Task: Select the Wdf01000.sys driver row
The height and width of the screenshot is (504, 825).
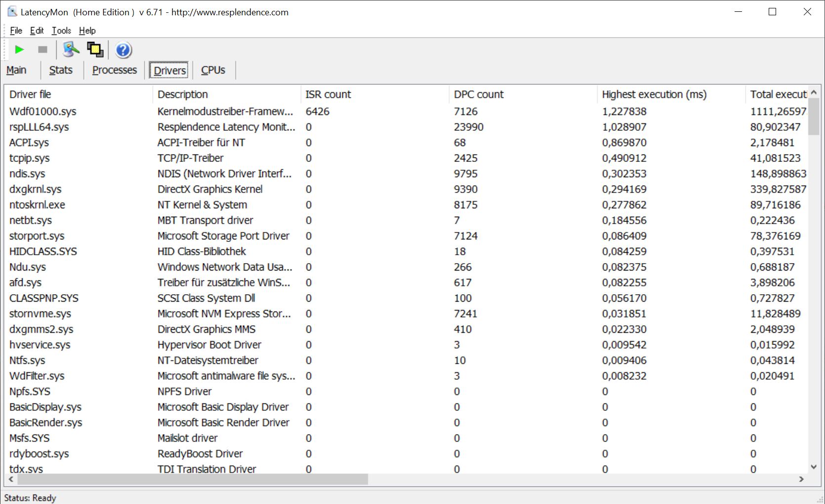Action: [43, 112]
